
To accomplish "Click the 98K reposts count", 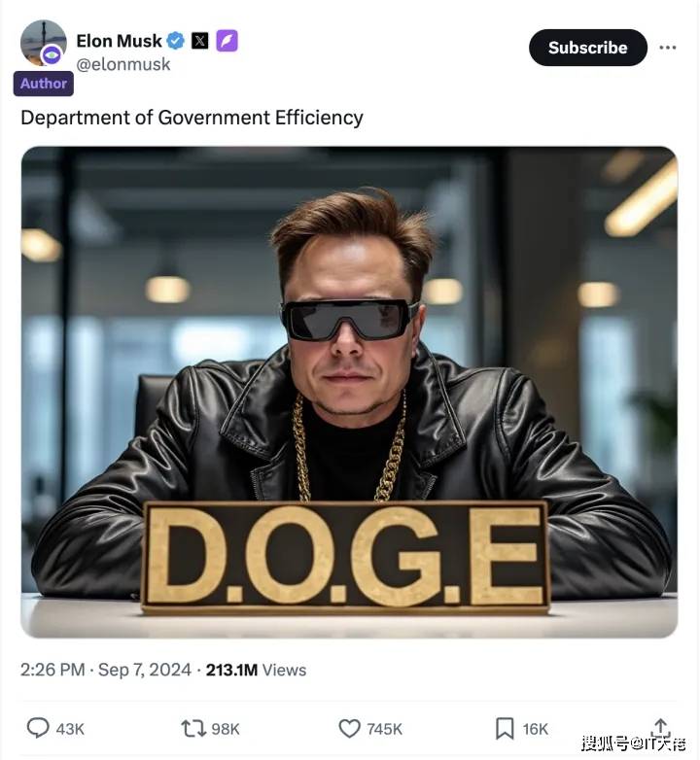I will [x=226, y=729].
